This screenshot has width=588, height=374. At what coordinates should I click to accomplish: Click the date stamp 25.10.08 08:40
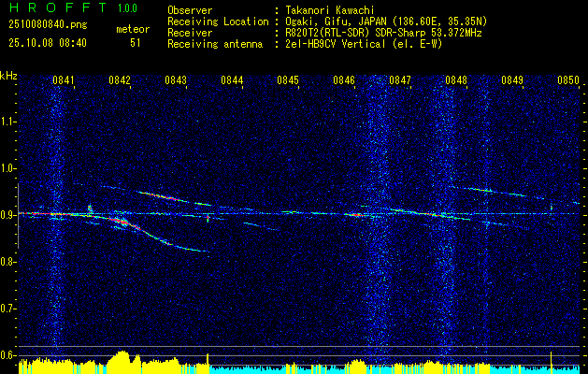coord(48,43)
